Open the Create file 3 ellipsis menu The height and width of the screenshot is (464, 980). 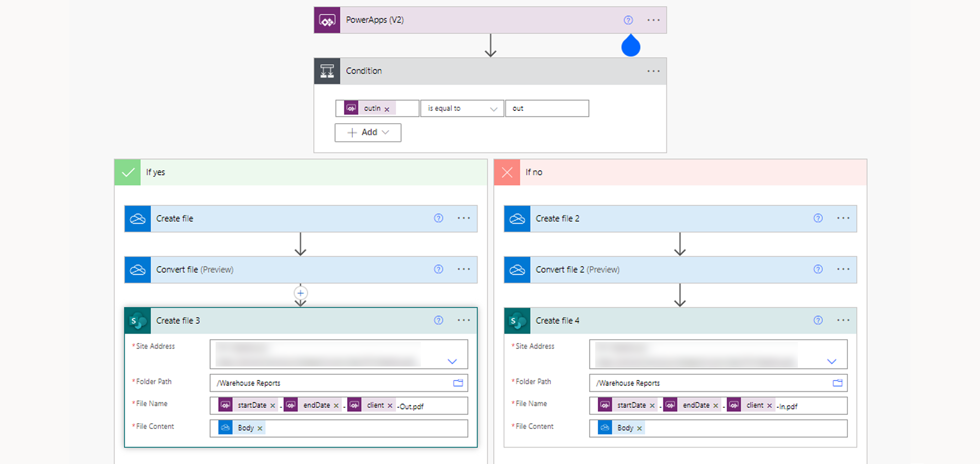tap(464, 320)
